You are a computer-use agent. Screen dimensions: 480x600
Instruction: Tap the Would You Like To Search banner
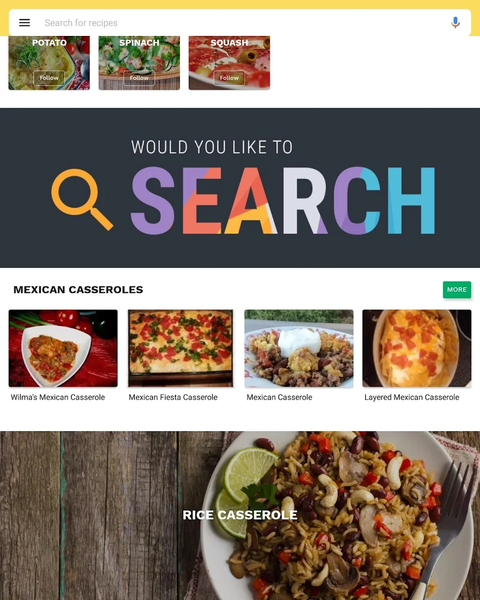click(240, 188)
